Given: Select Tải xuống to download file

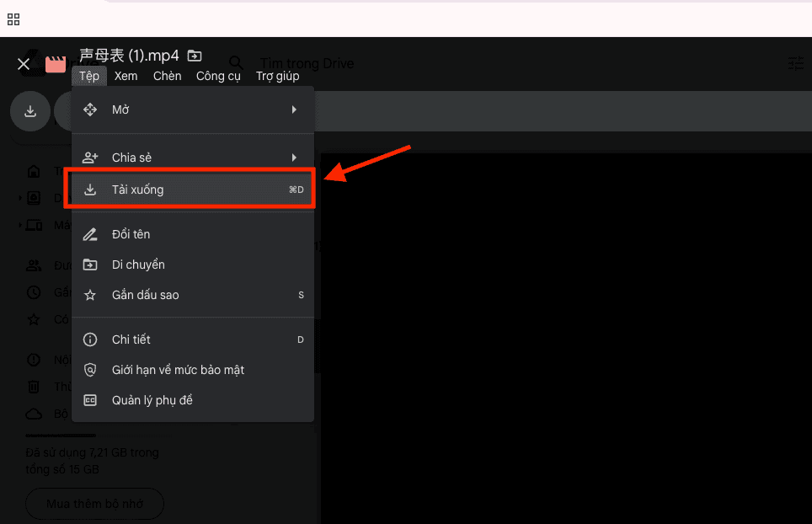Looking at the screenshot, I should (x=193, y=190).
